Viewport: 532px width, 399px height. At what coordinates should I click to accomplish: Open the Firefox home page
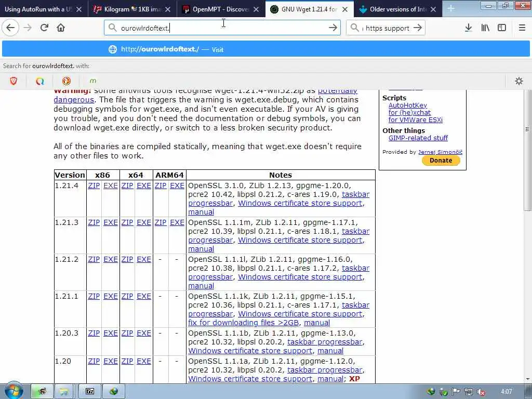pos(61,28)
